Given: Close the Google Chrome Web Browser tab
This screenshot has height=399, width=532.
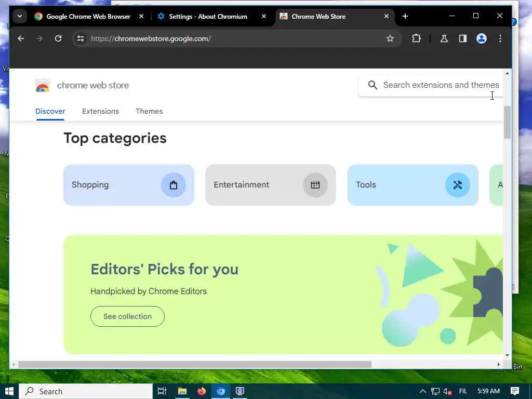Looking at the screenshot, I should (x=141, y=16).
